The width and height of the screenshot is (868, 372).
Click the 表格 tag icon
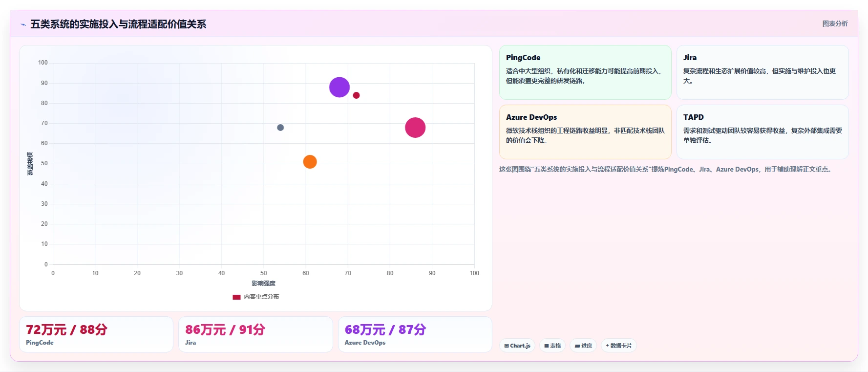pos(547,346)
